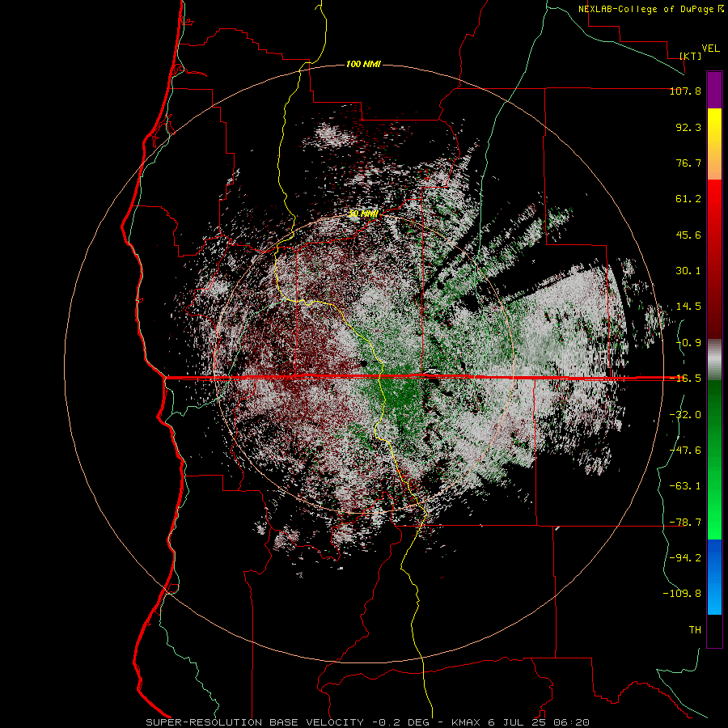728x728 pixels.
Task: Click the 76.7 legend value
Action: pos(688,163)
